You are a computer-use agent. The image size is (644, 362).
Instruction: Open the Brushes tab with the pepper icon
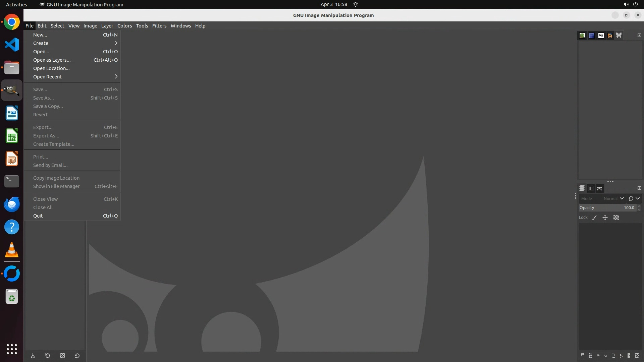coord(582,36)
